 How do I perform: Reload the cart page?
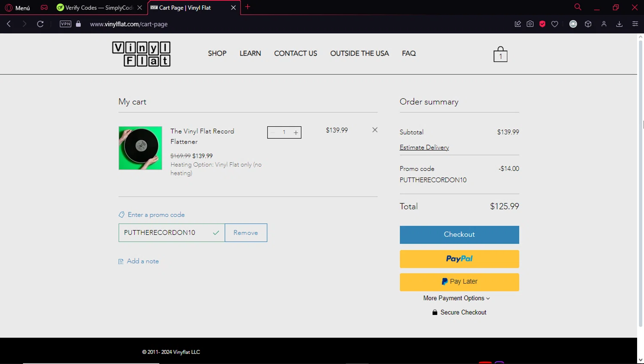[40, 24]
